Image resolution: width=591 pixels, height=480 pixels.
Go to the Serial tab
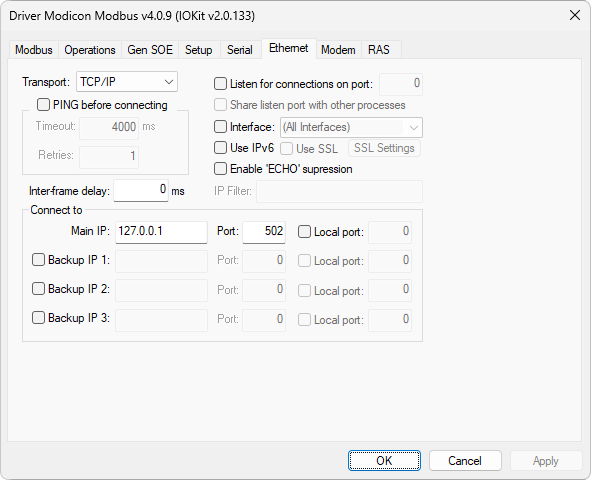click(240, 50)
